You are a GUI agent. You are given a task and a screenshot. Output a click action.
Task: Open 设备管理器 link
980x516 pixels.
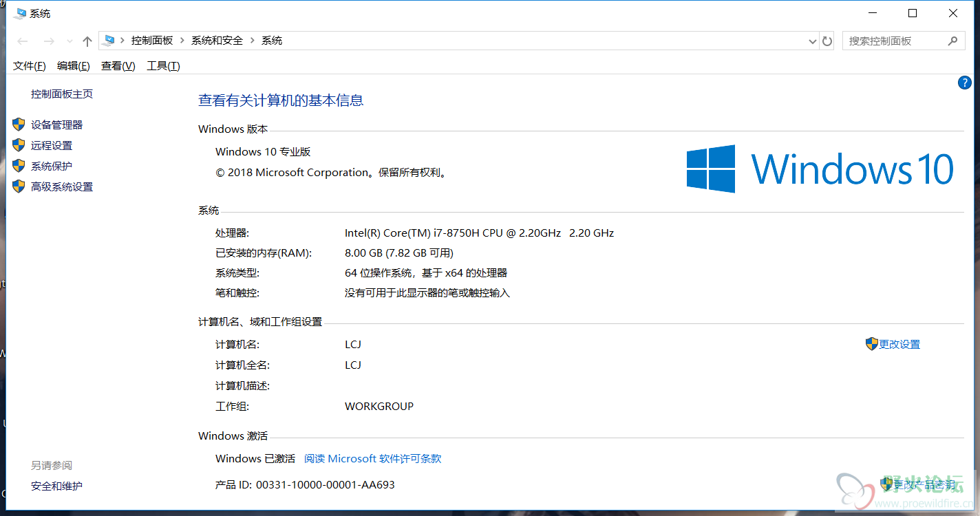tap(57, 125)
